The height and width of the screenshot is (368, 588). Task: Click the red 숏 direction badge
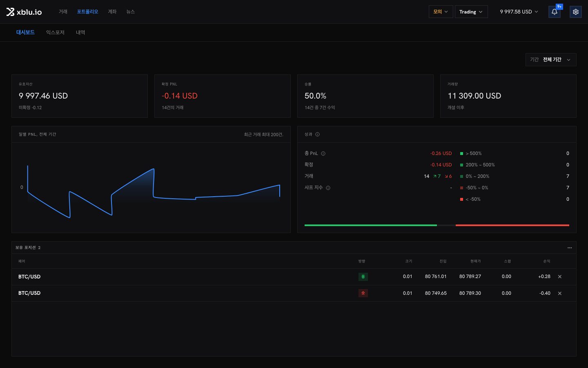363,293
